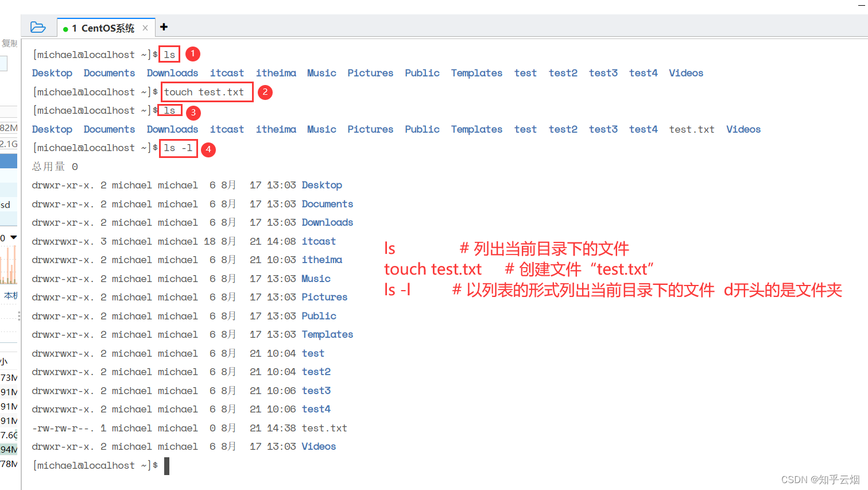Viewport: 868px width, 490px height.
Task: Click test2 in the ls -l listing
Action: pyautogui.click(x=316, y=372)
